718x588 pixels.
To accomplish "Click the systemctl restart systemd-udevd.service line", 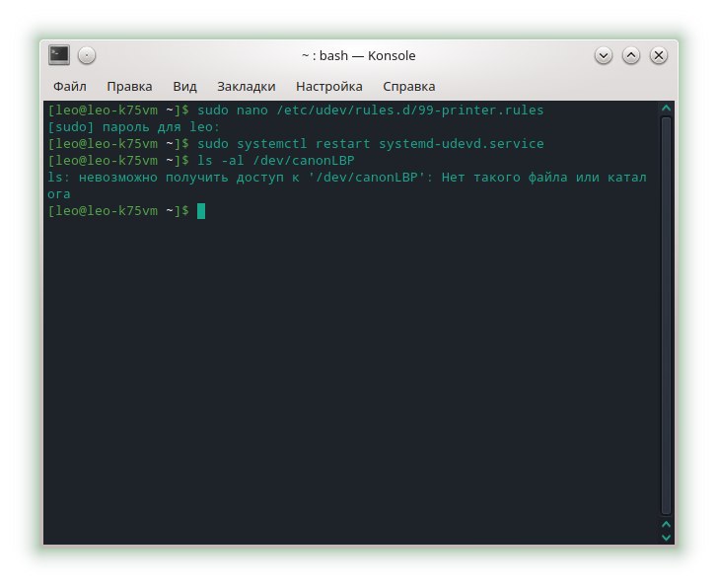I will (x=296, y=144).
